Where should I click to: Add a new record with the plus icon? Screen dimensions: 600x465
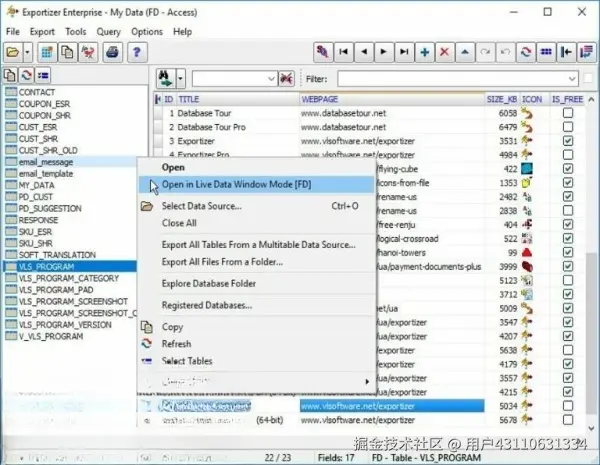pos(424,52)
